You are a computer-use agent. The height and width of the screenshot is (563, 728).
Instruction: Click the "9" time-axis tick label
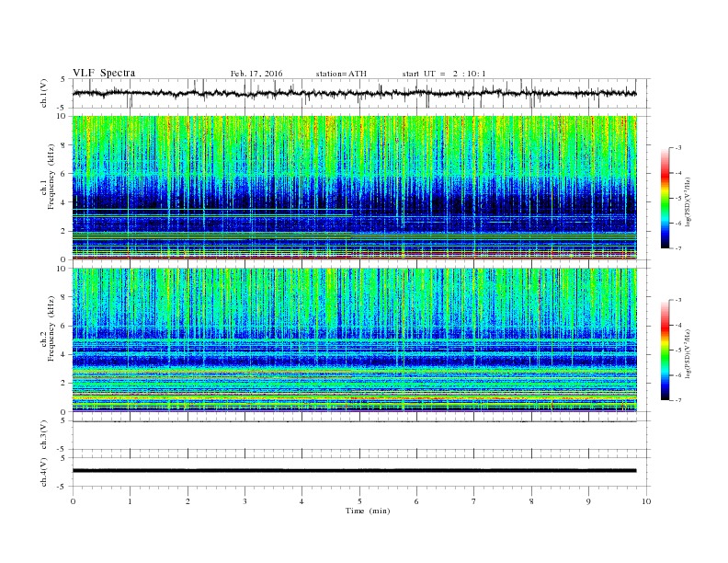click(588, 501)
